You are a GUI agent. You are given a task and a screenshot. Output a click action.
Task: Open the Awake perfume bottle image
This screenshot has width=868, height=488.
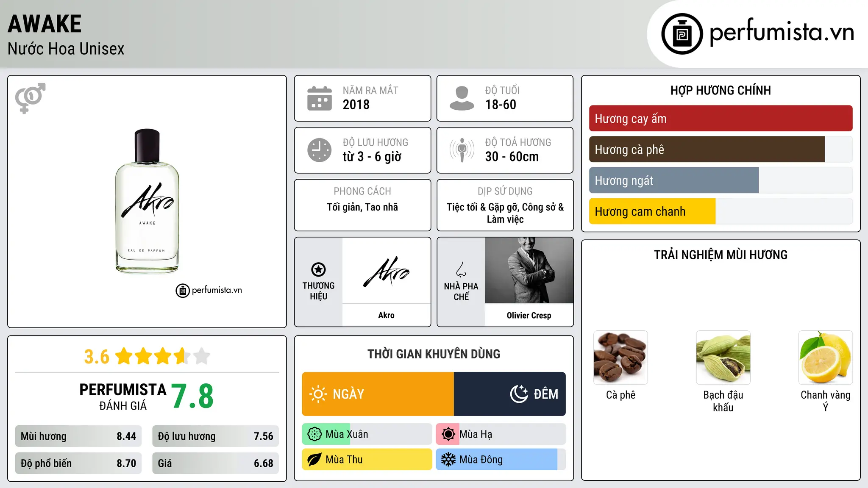147,201
